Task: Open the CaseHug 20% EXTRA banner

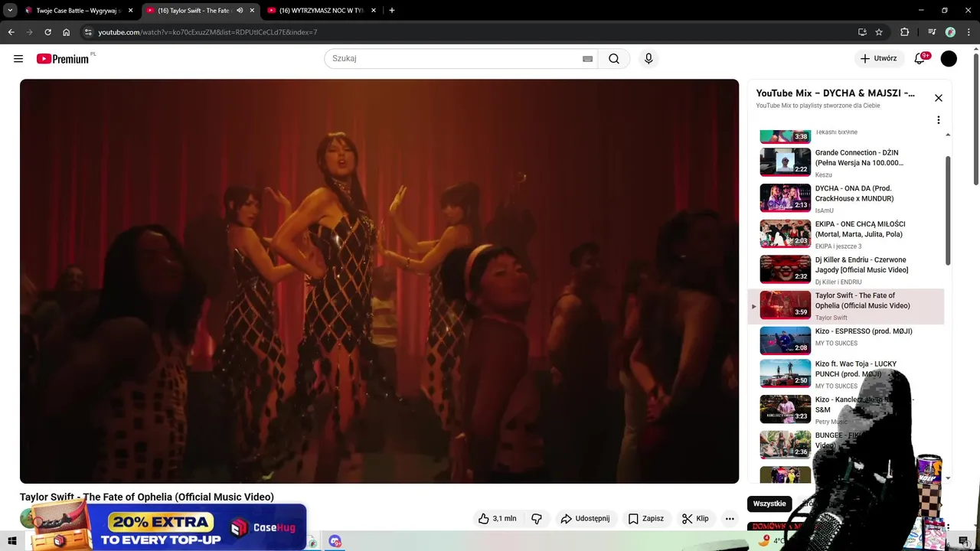Action: click(169, 527)
